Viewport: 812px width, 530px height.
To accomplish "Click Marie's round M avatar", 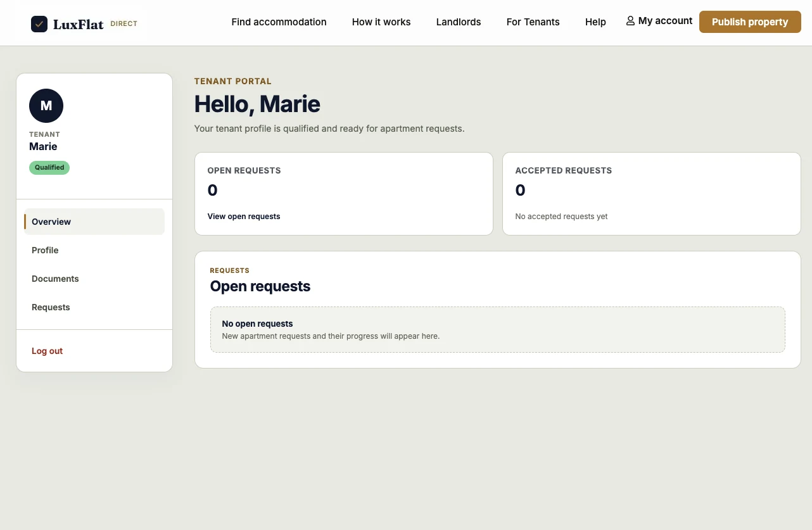I will coord(46,106).
